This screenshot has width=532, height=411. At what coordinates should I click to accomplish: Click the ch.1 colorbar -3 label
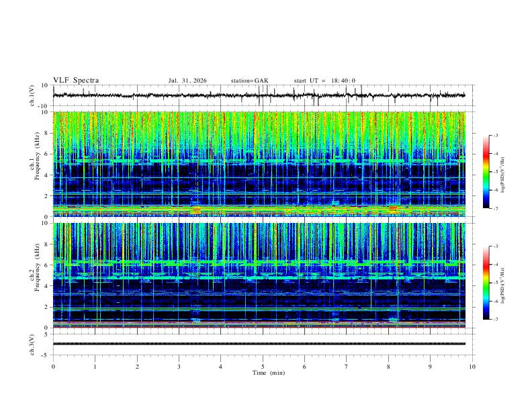[495, 135]
